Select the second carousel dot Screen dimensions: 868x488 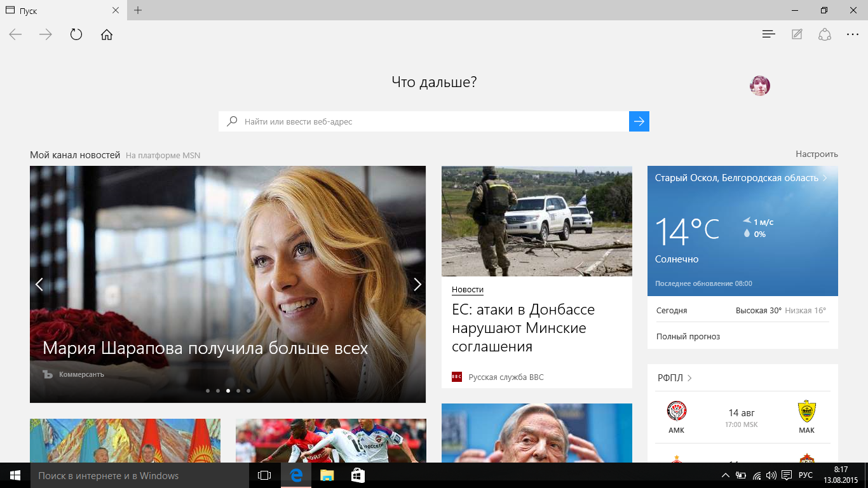click(218, 391)
